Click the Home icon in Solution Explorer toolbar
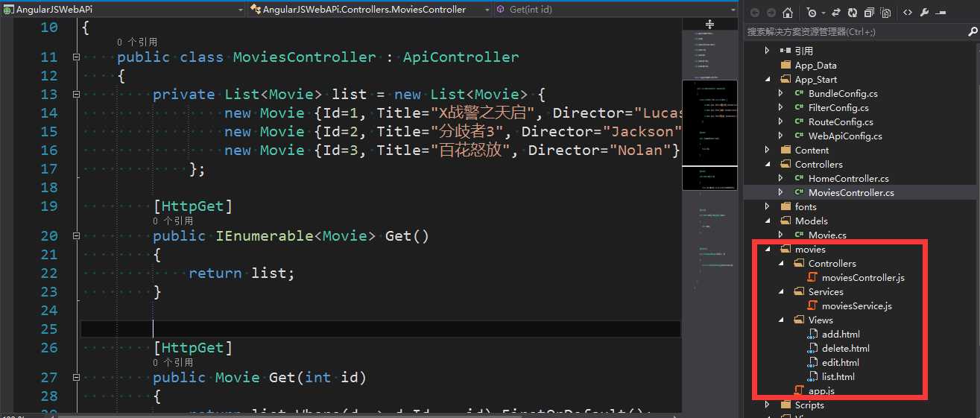This screenshot has width=980, height=418. 788,13
